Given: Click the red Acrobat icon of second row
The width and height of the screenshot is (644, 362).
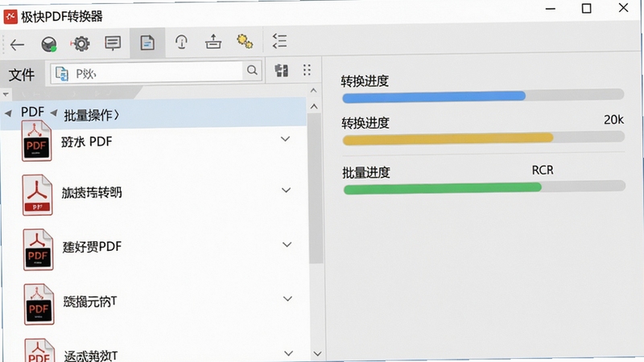Looking at the screenshot, I should [x=37, y=195].
